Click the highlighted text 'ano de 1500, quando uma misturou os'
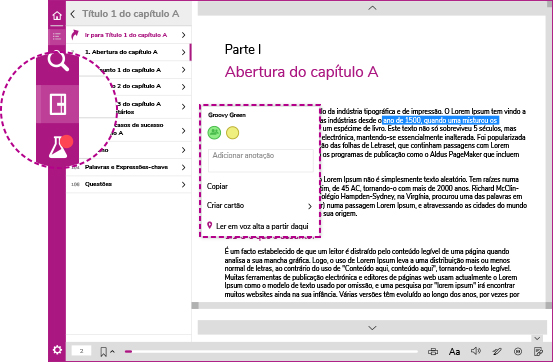This screenshot has width=553, height=362. coord(440,120)
